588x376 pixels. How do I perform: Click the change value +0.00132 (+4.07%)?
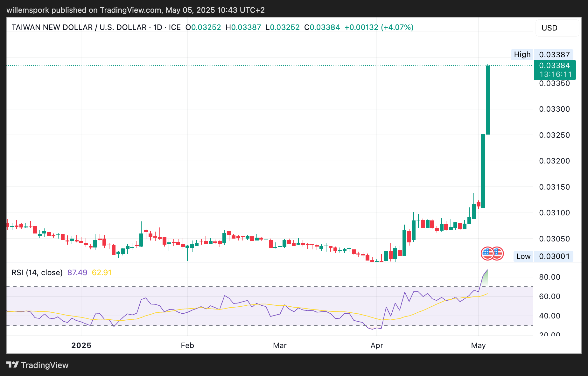click(379, 27)
